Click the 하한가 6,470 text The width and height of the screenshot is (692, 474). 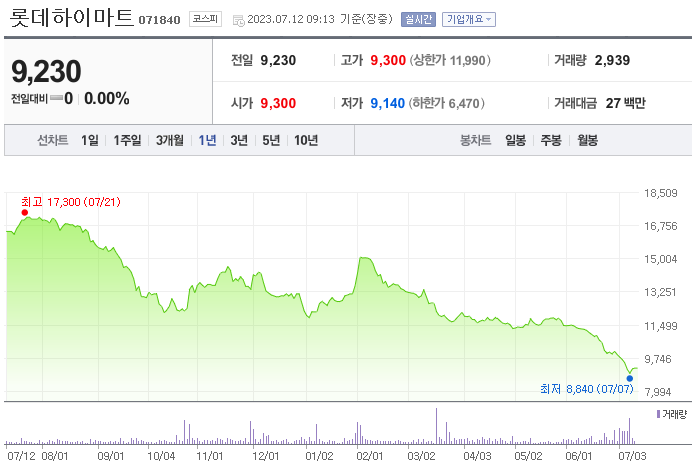click(447, 103)
